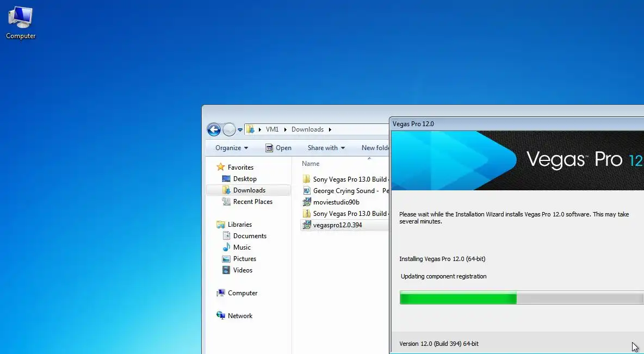Open the Share with menu
The height and width of the screenshot is (354, 644).
326,148
